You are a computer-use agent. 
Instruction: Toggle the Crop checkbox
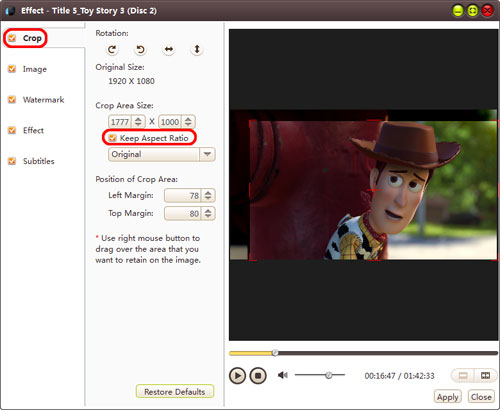(12, 38)
